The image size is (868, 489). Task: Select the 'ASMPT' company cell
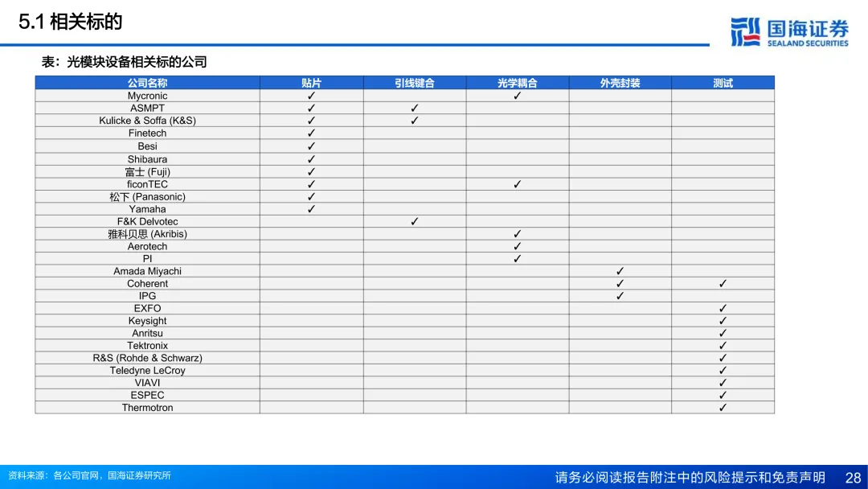coord(147,108)
